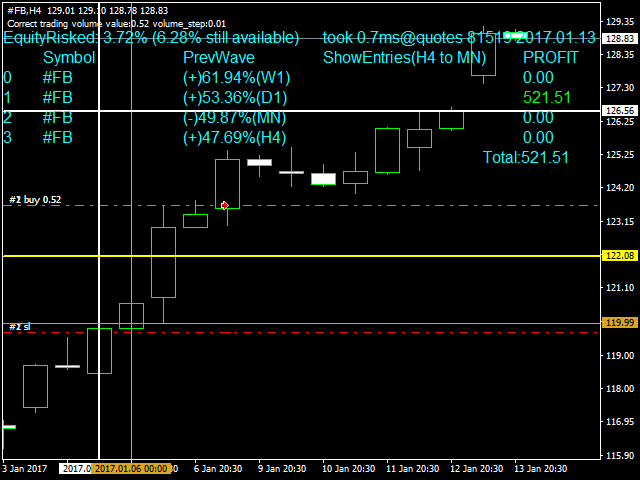This screenshot has width=640, height=480.
Task: Select the orange 119.99 stop loss price tag
Action: [621, 322]
